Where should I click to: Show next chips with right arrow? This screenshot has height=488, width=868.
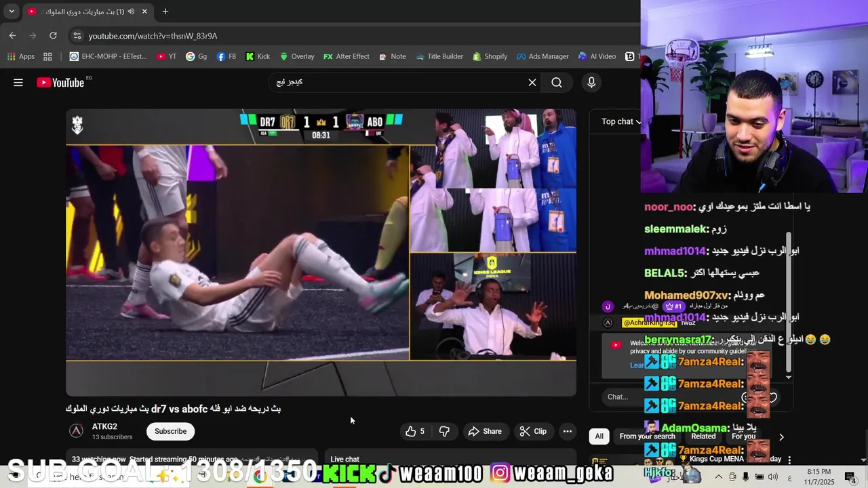coord(781,437)
